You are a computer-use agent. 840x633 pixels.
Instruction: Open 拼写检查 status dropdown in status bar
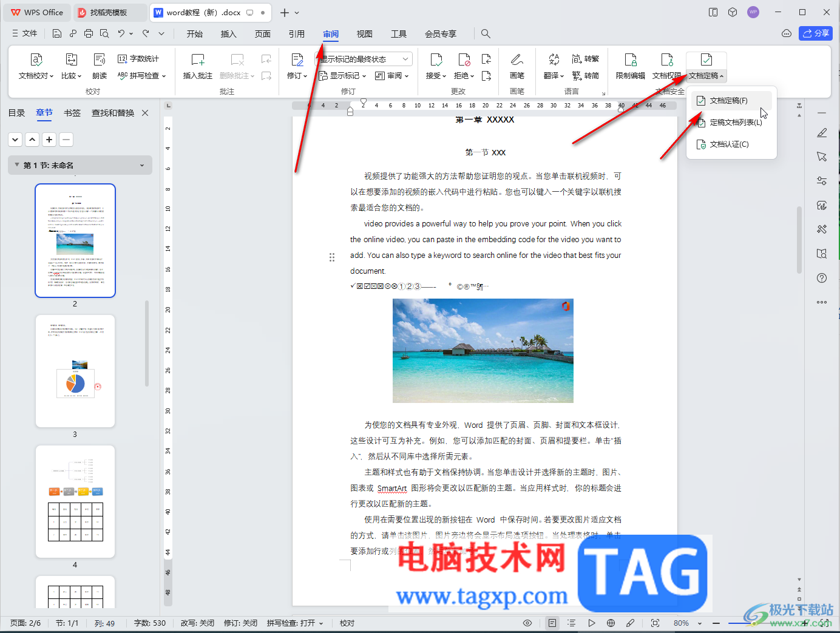point(295,623)
